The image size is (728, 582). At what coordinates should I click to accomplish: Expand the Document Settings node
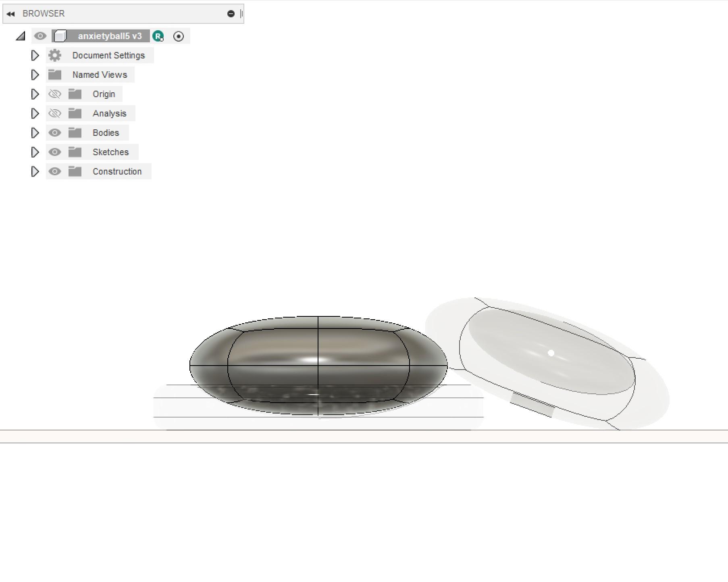(x=35, y=55)
